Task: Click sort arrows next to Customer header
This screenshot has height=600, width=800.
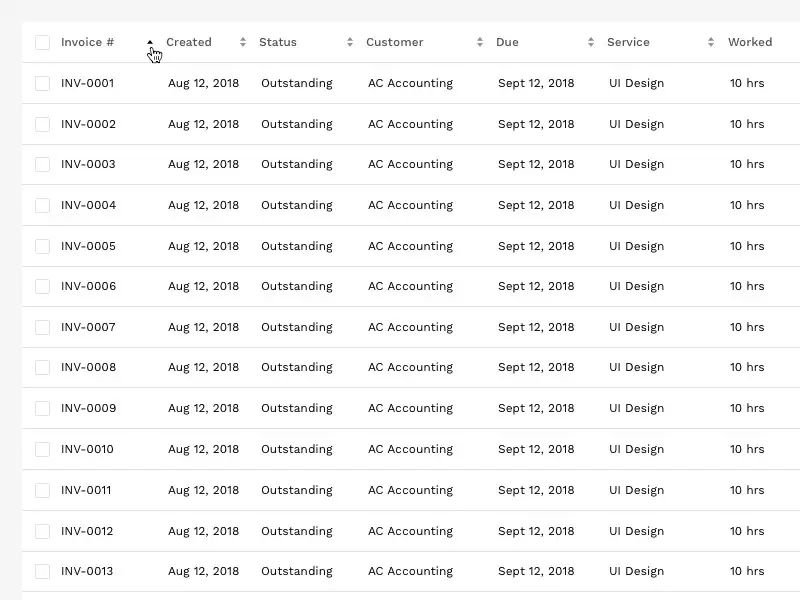Action: [x=480, y=42]
